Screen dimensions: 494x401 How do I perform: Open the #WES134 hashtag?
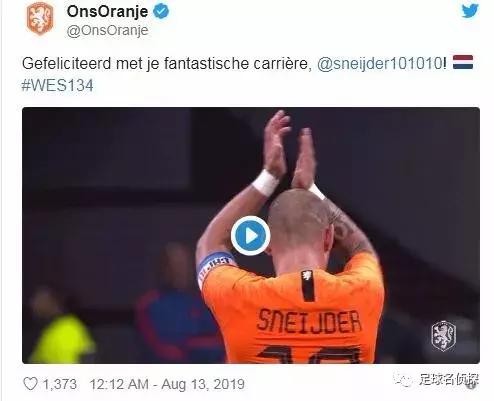(57, 85)
